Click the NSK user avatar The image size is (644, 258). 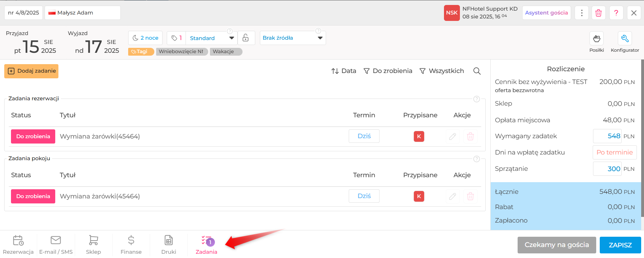coord(452,13)
